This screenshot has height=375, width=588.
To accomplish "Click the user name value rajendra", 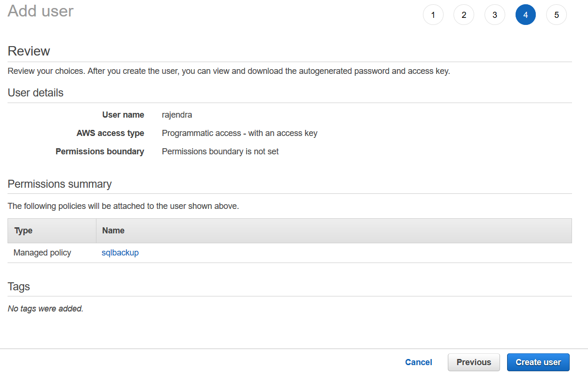I will [177, 115].
